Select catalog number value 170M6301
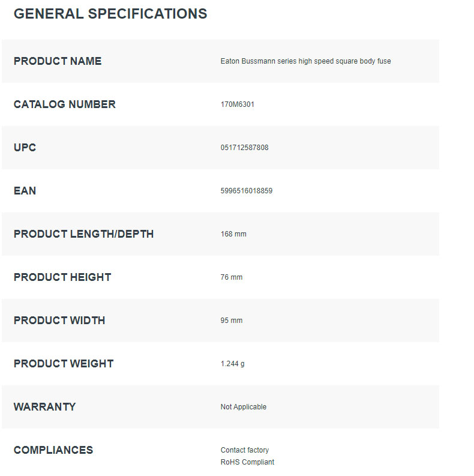Screen dimensions: 474x476 point(238,104)
